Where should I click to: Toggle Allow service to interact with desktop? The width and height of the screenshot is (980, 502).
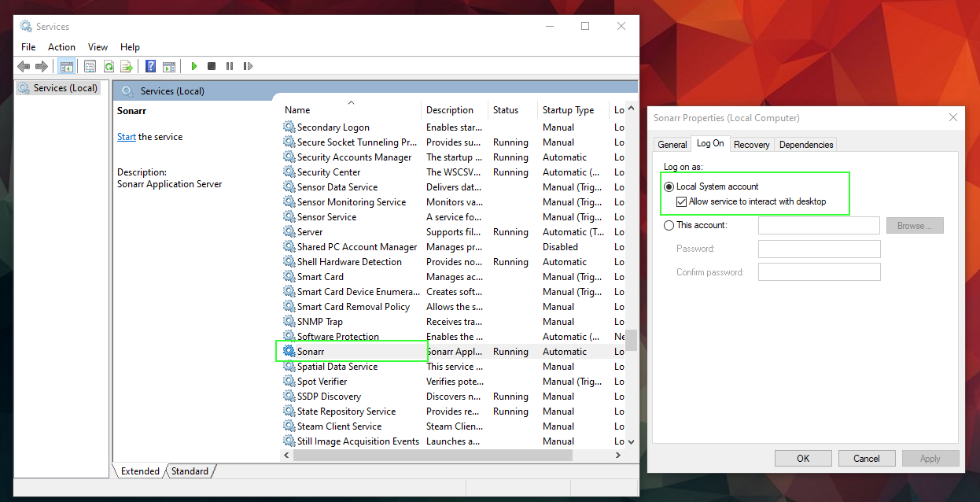[682, 201]
